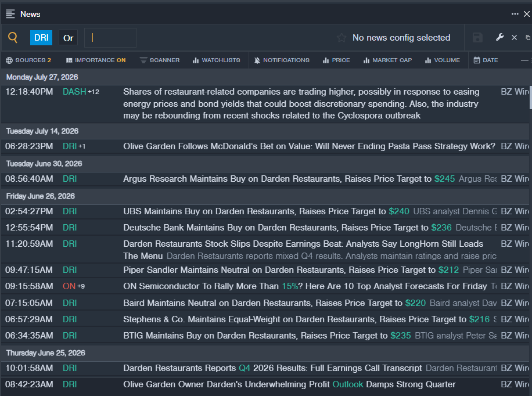532x396 pixels.
Task: Open the Market Cap filter
Action: 387,60
